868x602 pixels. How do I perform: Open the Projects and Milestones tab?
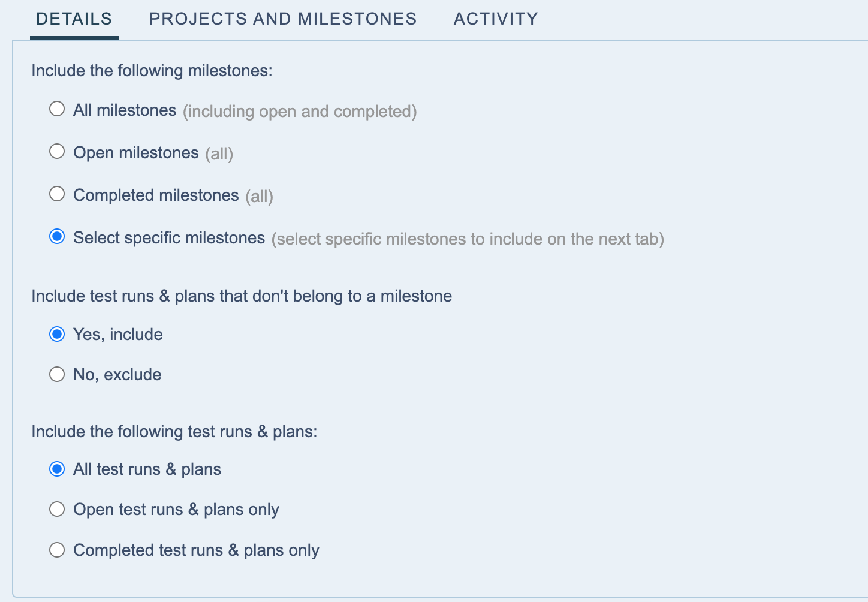click(x=282, y=19)
